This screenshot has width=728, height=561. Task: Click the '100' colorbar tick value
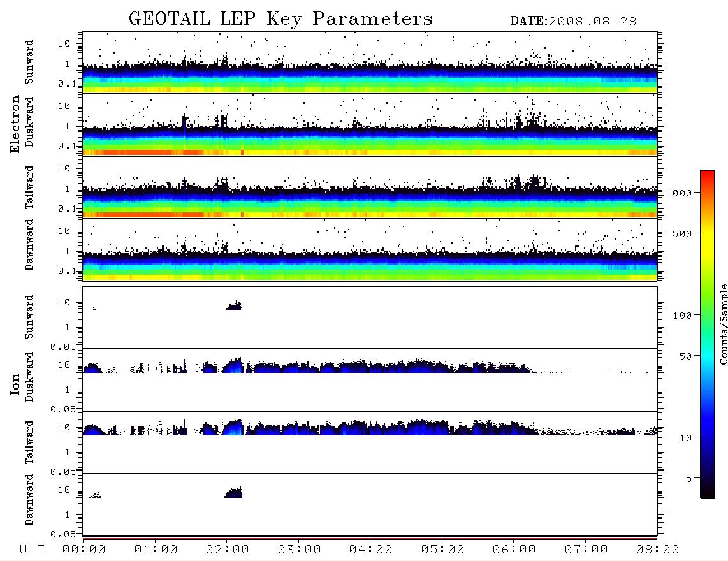[682, 316]
